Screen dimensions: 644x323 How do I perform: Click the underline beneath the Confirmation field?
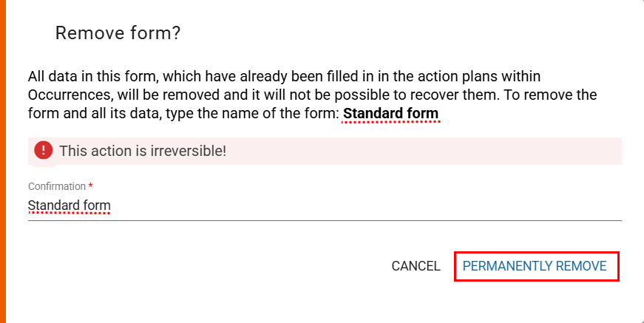point(325,220)
